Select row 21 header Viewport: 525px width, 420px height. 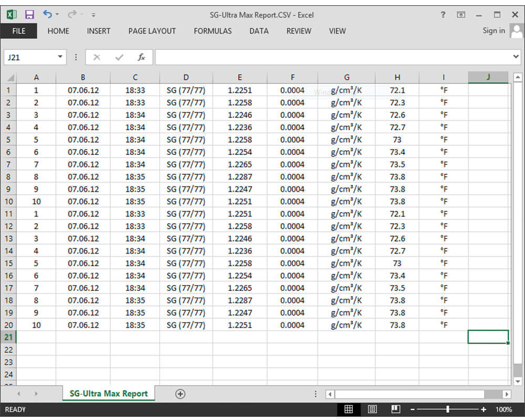[x=8, y=337]
